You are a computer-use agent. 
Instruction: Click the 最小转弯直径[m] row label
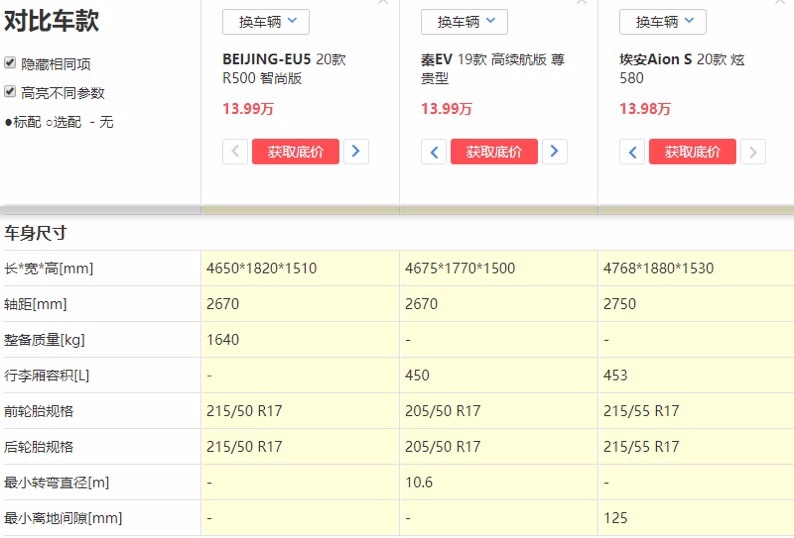coord(57,482)
